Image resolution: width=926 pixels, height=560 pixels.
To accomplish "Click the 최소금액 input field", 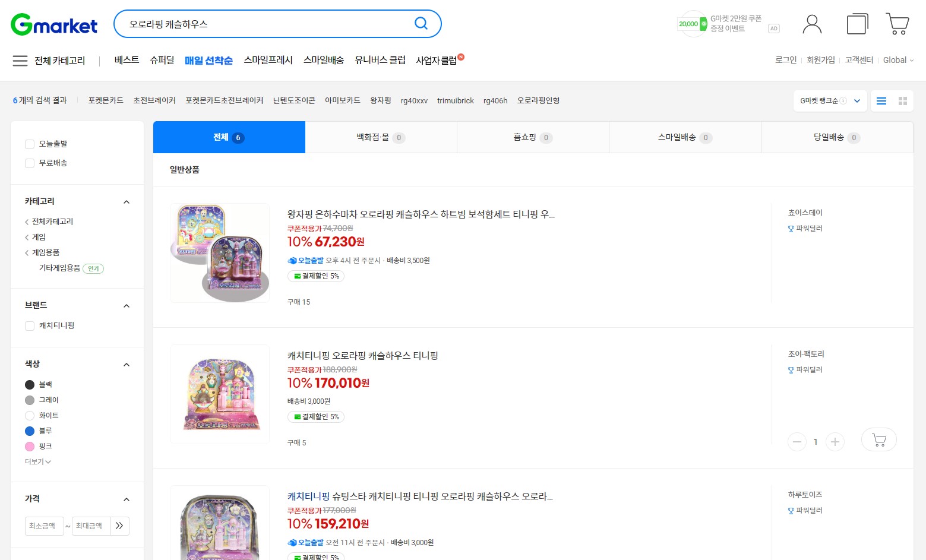I will (44, 526).
